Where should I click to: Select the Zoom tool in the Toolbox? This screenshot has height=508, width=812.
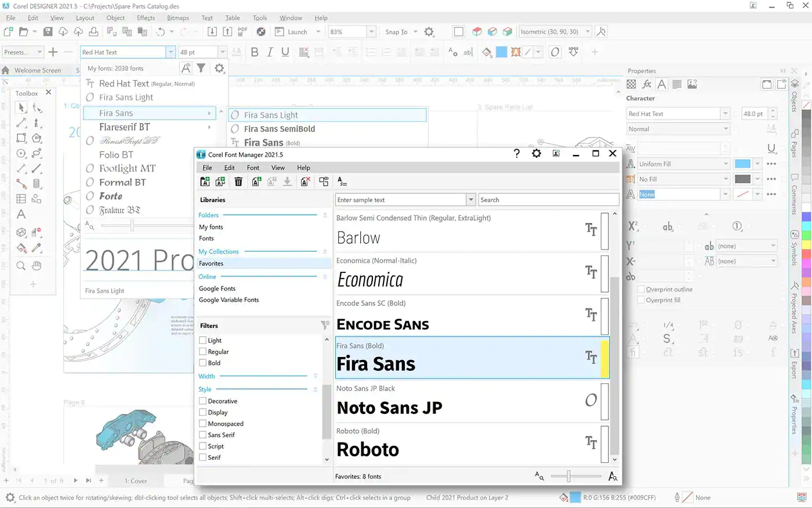tap(21, 265)
